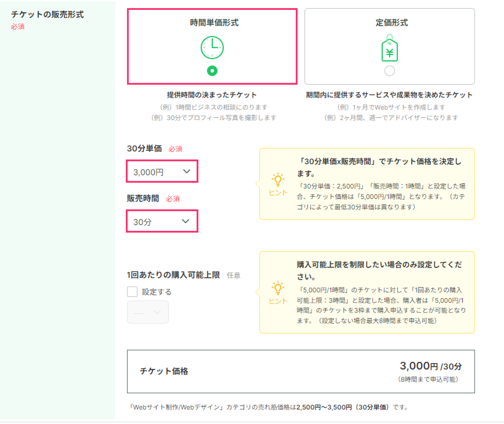Click the green clock icon
This screenshot has width=504, height=424.
(212, 48)
